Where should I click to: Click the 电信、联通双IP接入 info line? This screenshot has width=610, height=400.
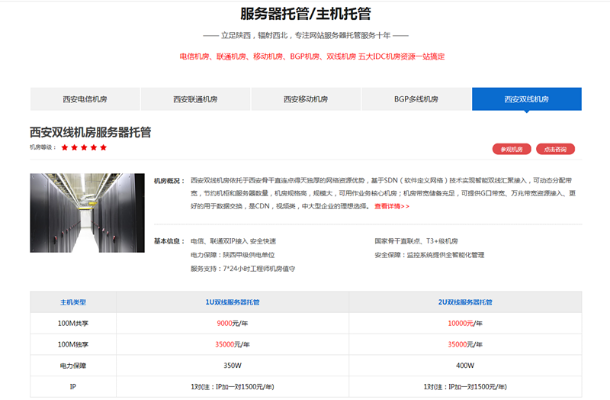point(233,241)
